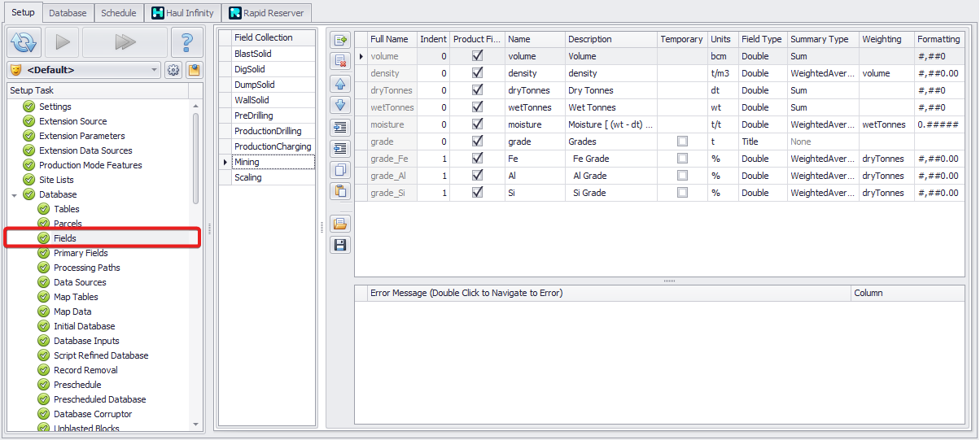The height and width of the screenshot is (440, 980).
Task: Click the green check icon beside Tables
Action: 44,209
